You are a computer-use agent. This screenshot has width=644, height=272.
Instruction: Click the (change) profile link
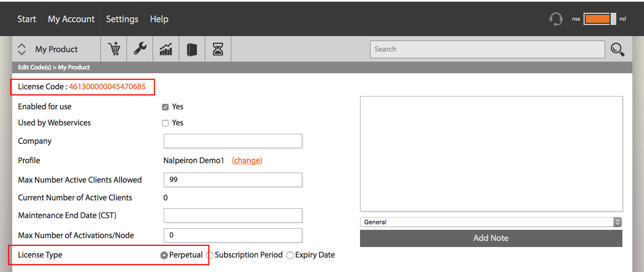(x=247, y=160)
